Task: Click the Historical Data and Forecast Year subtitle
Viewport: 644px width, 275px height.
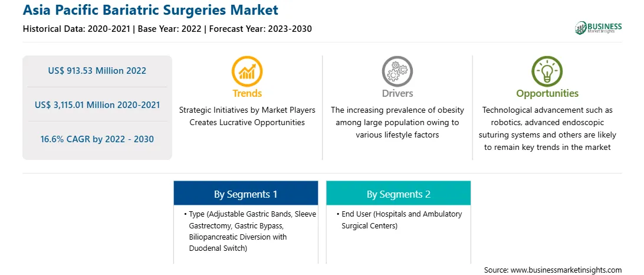Action: [167, 29]
